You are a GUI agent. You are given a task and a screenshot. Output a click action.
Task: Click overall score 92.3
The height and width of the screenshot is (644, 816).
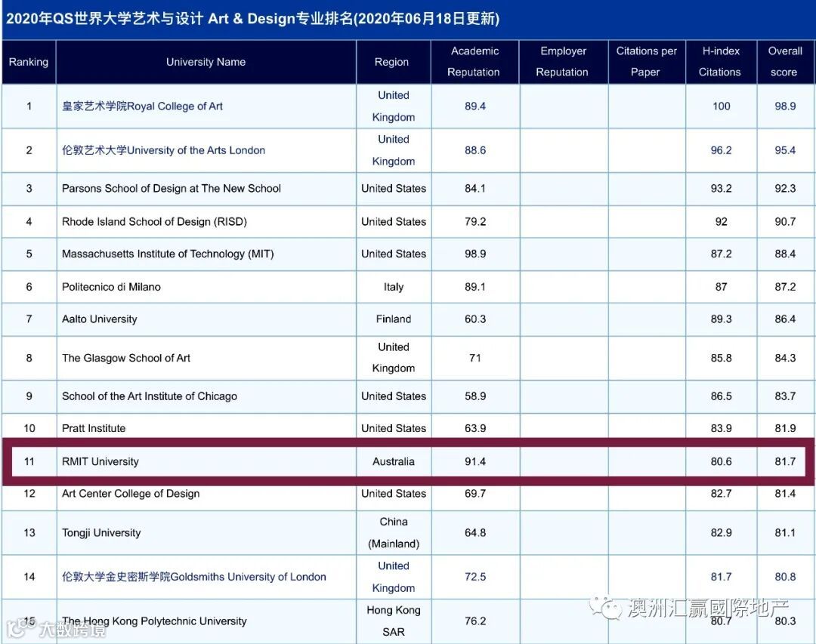tap(785, 188)
